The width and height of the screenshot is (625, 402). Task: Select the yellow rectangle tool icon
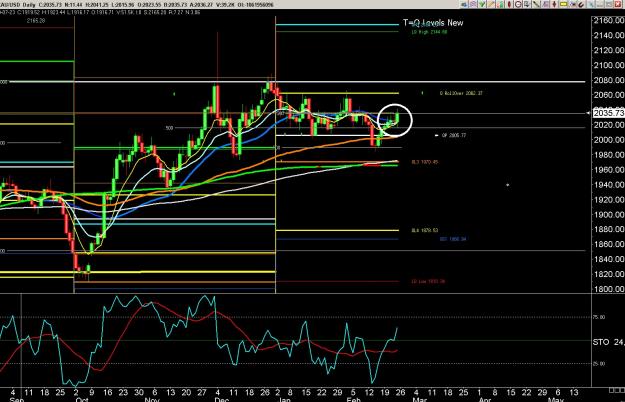click(564, 4)
